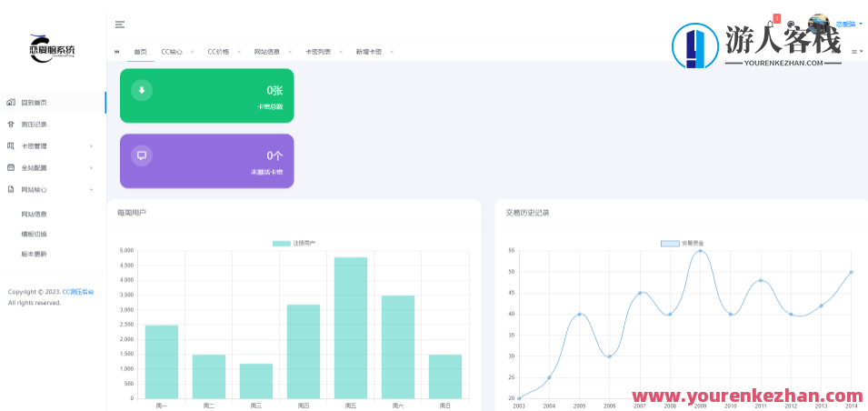Go to 回到首页 in the sidebar
Image resolution: width=868 pixels, height=411 pixels.
[x=53, y=103]
